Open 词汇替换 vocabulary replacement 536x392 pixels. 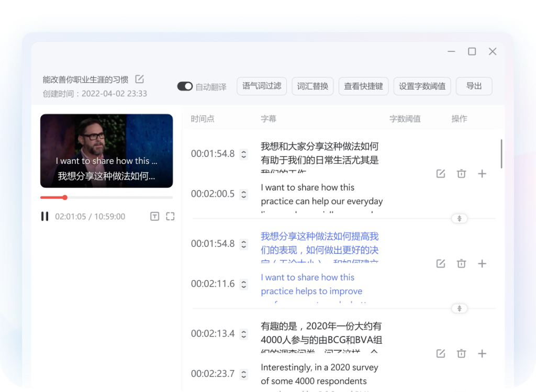[312, 86]
